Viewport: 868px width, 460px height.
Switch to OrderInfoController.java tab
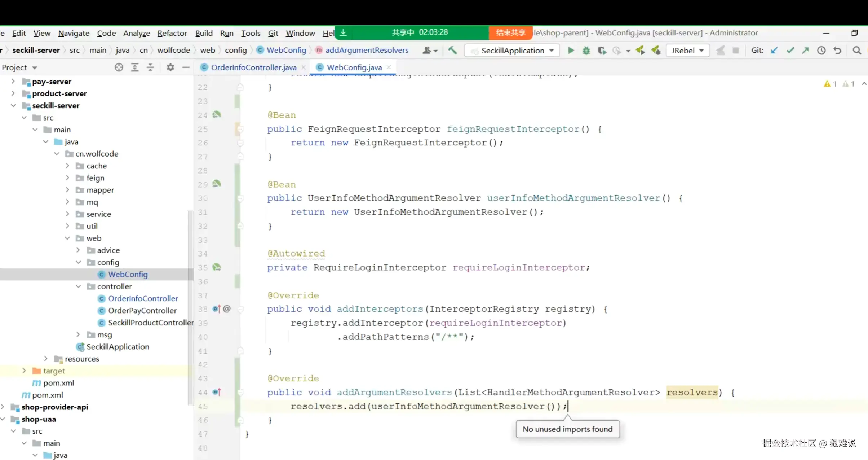(x=253, y=67)
